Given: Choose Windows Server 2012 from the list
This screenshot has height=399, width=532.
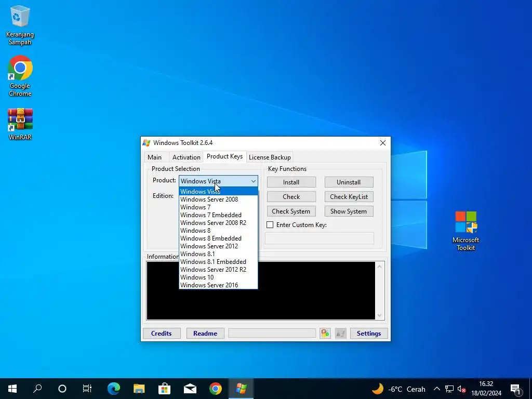Looking at the screenshot, I should click(x=218, y=246).
